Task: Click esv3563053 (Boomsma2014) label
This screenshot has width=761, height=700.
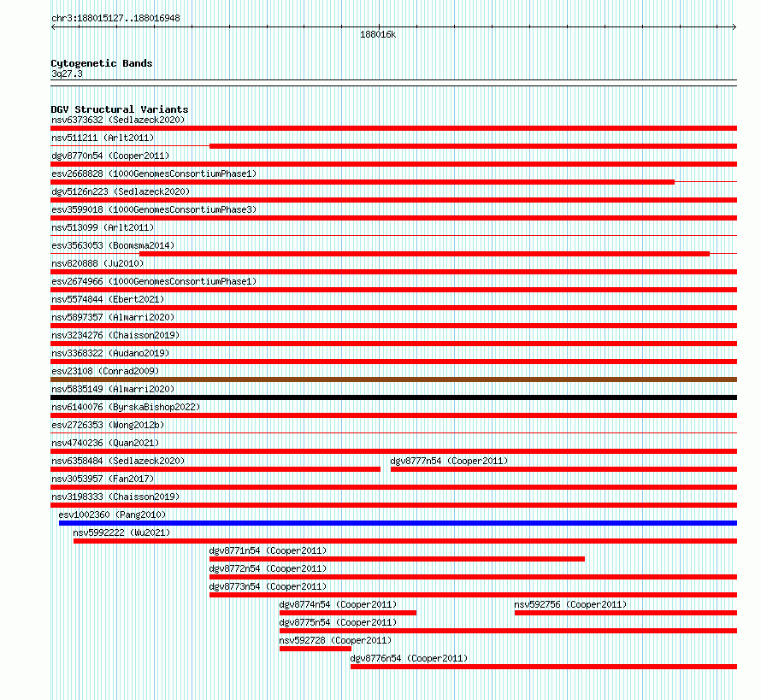Action: pyautogui.click(x=113, y=245)
